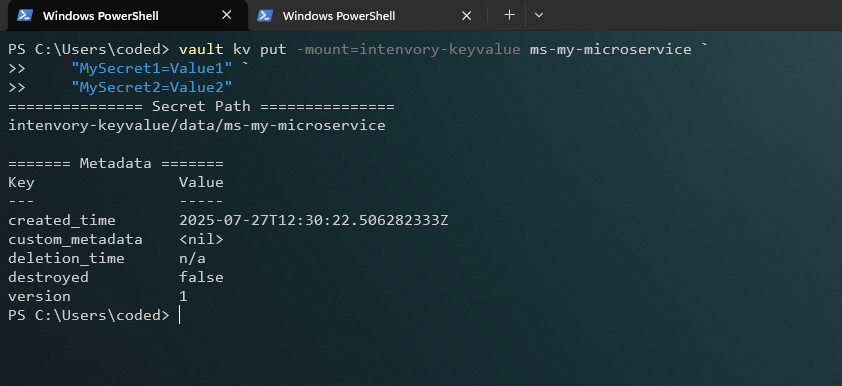Click the deletion_time key
Viewport: 842px width, 386px height.
67,258
